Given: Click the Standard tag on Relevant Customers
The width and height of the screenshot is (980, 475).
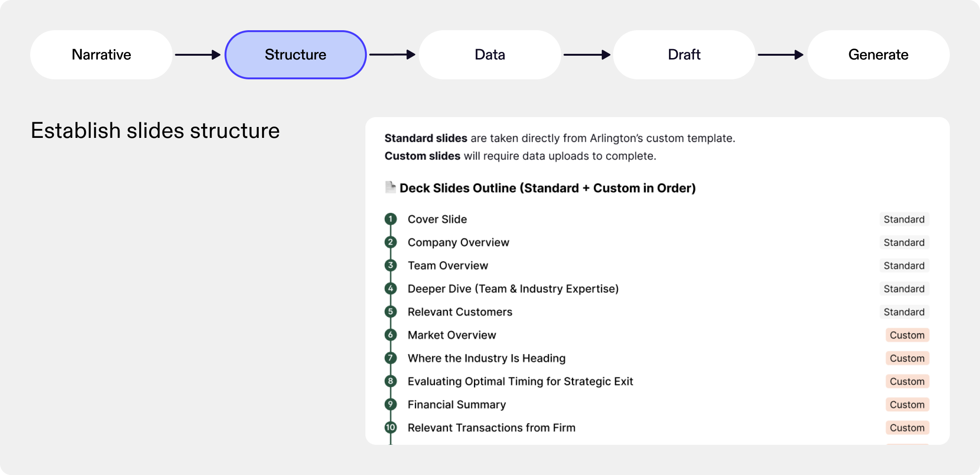Looking at the screenshot, I should pos(904,312).
